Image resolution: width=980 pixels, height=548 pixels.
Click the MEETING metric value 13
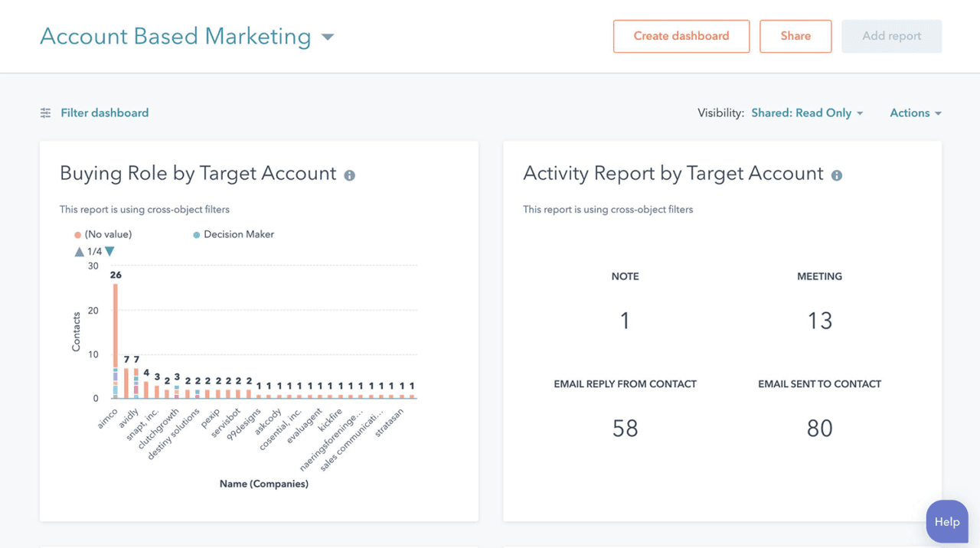pyautogui.click(x=819, y=320)
